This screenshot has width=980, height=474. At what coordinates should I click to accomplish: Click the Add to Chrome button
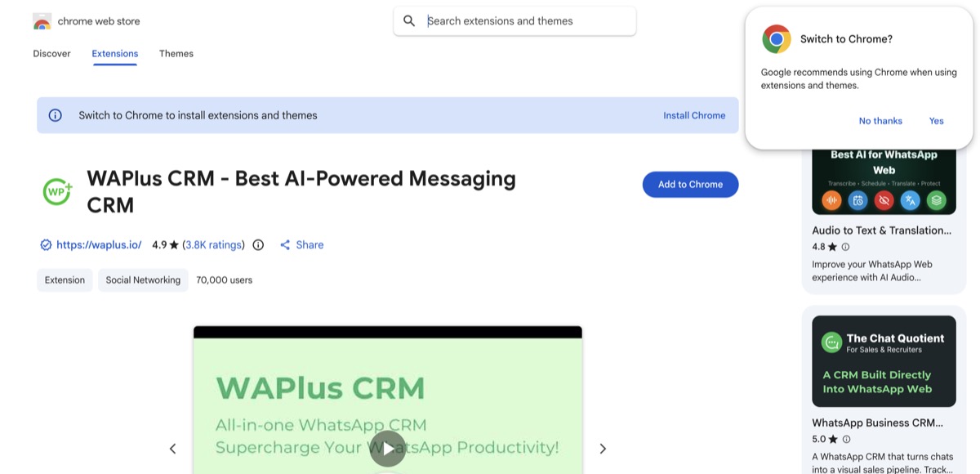[x=690, y=185]
